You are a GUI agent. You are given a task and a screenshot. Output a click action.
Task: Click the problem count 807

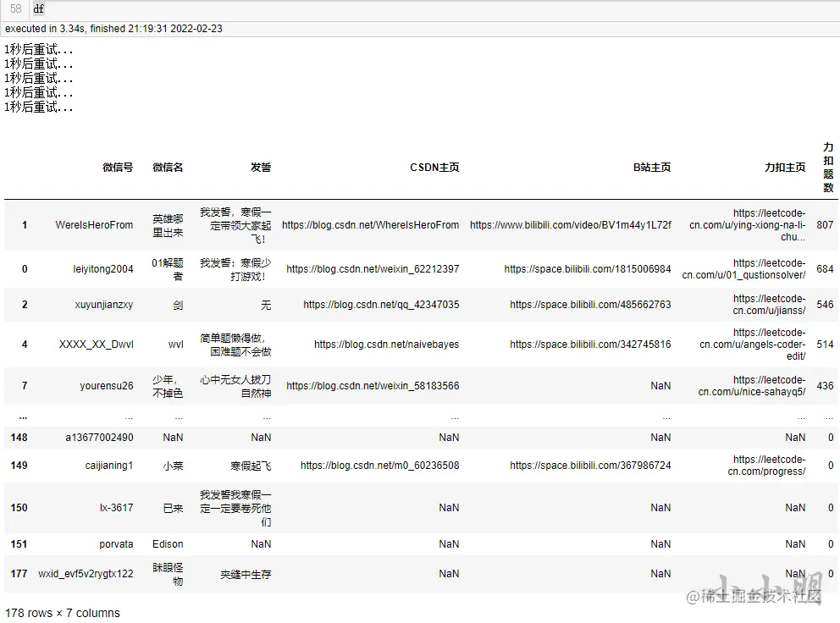825,225
